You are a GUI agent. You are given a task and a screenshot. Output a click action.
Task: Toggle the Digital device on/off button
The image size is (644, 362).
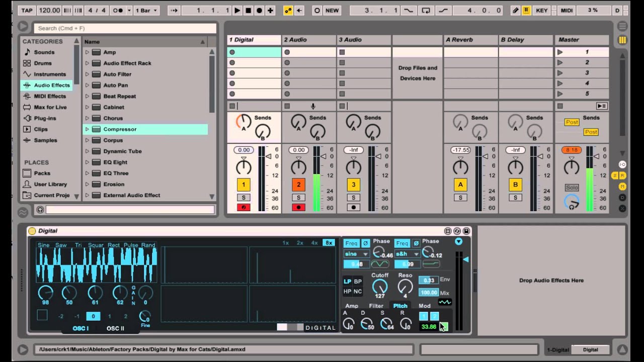point(32,231)
